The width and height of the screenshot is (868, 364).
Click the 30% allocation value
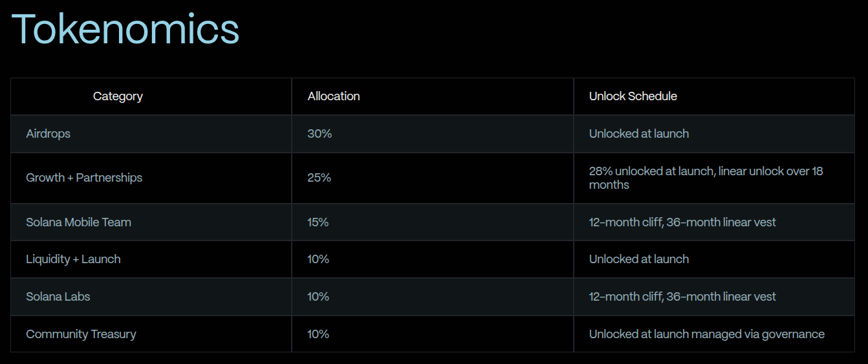point(320,134)
